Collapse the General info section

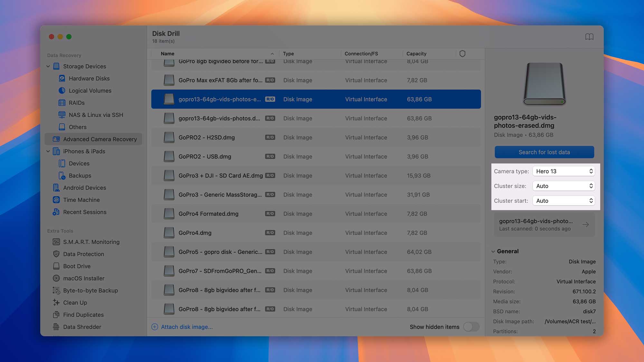pyautogui.click(x=493, y=251)
